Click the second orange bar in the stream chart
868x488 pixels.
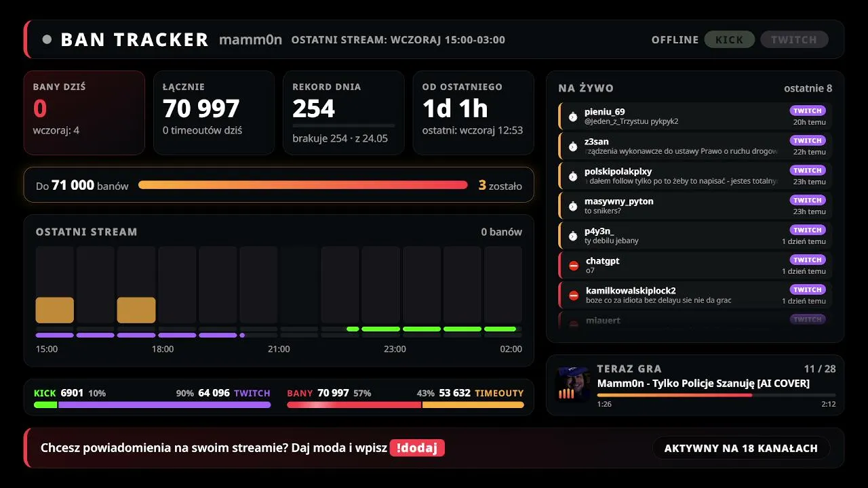click(x=136, y=310)
